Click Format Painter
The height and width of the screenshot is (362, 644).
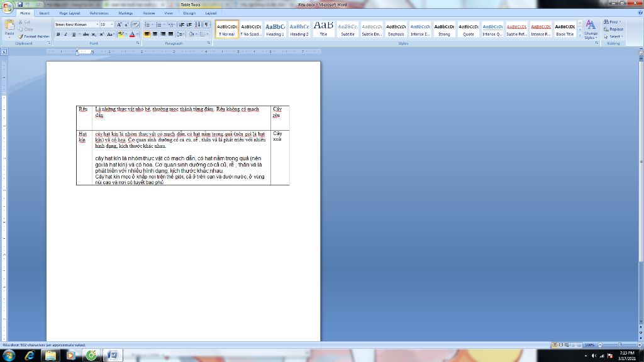coord(34,36)
